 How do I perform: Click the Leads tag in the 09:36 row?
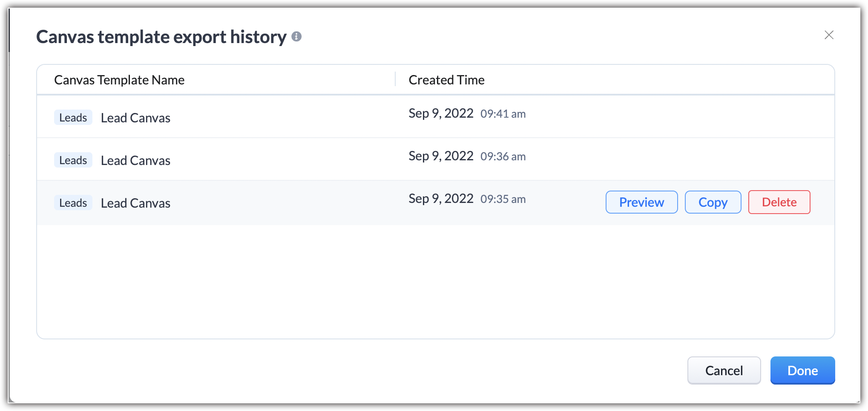pos(73,160)
